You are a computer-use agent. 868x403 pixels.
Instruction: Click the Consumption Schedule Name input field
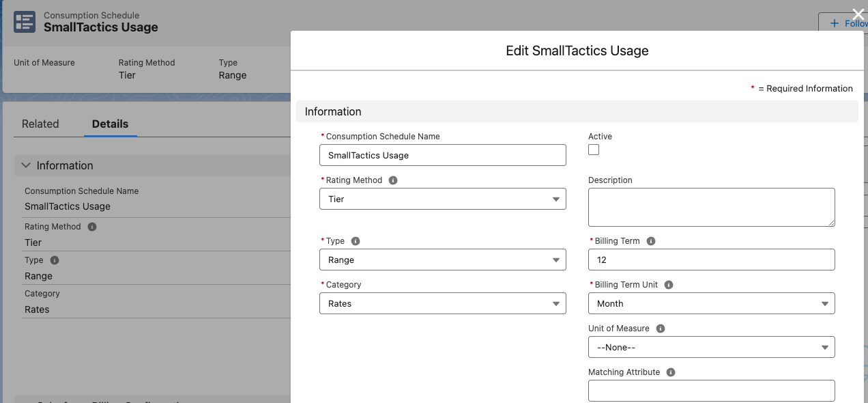pos(443,155)
